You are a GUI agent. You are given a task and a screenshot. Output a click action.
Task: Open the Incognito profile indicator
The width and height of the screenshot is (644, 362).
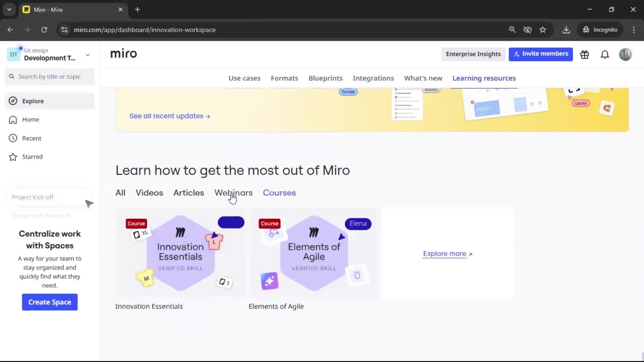pos(600,29)
